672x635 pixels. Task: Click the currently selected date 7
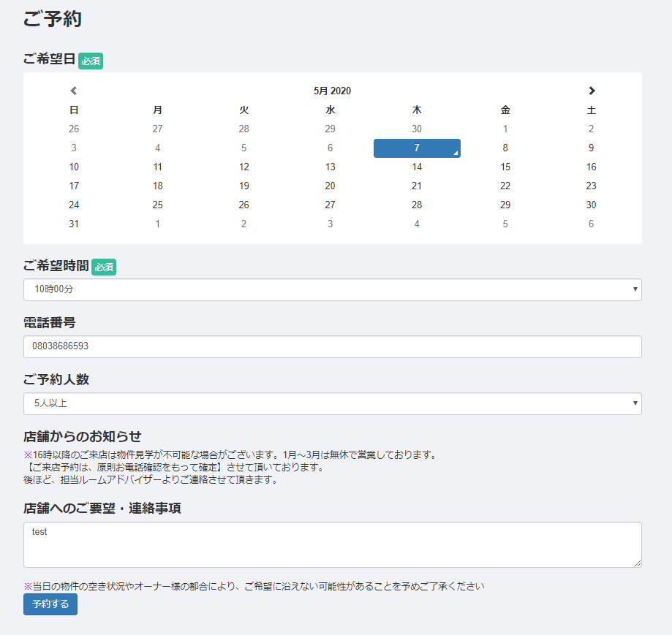(417, 148)
